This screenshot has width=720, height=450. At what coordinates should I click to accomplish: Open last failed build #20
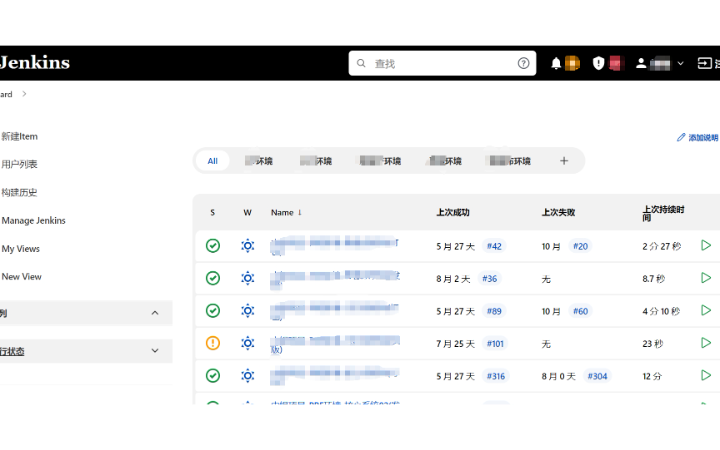click(580, 247)
